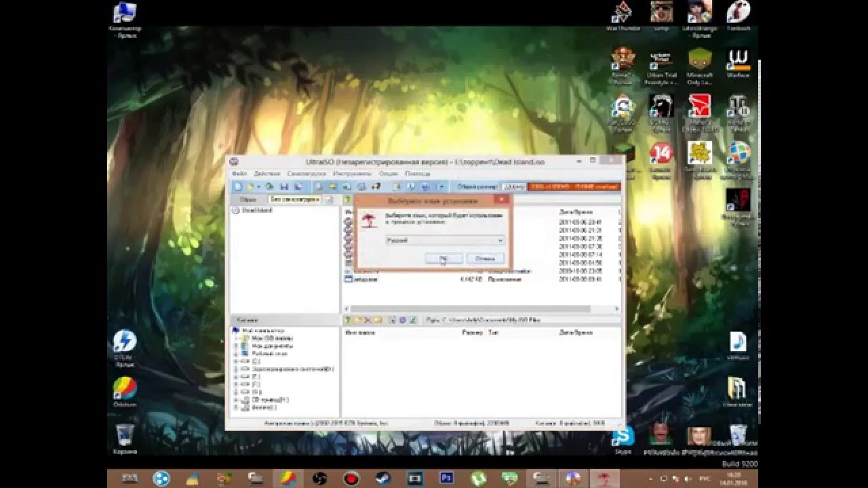
Task: Click the green up-folder icon above the local file list
Action: pos(347,320)
